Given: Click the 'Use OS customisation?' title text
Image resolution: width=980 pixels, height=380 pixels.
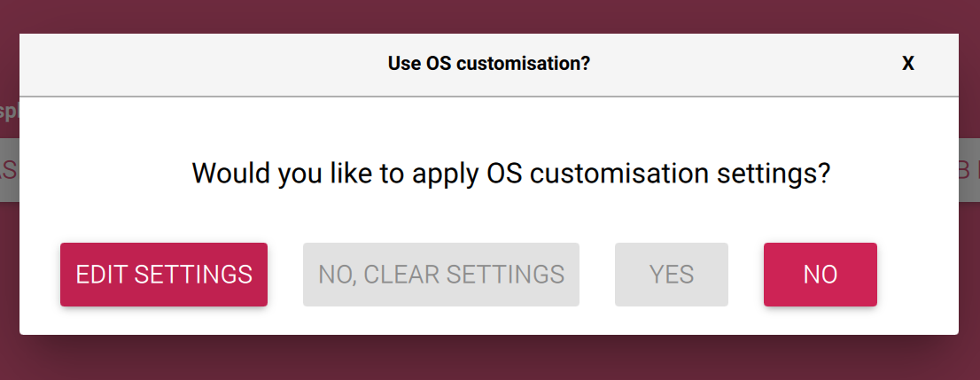Looking at the screenshot, I should pyautogui.click(x=489, y=64).
